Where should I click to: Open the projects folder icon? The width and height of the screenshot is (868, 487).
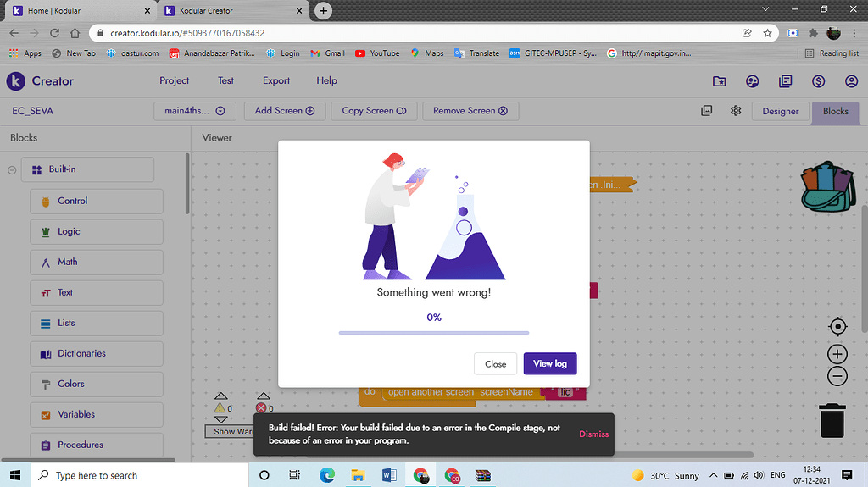point(719,81)
